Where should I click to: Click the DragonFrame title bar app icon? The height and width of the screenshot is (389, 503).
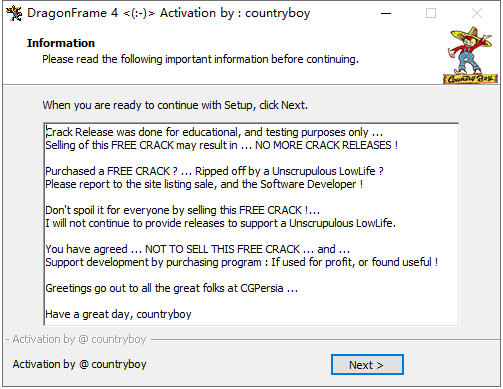click(x=14, y=14)
